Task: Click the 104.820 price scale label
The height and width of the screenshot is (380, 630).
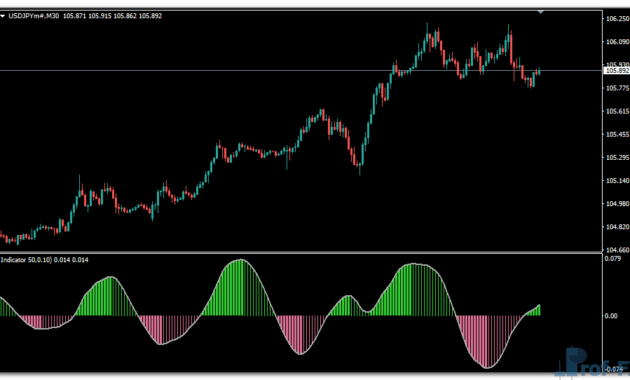Action: pos(618,227)
